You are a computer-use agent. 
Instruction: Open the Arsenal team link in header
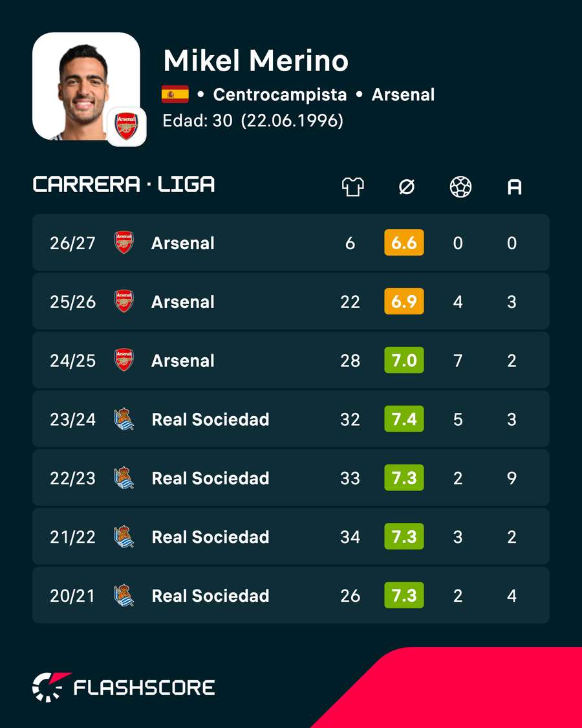tap(403, 94)
